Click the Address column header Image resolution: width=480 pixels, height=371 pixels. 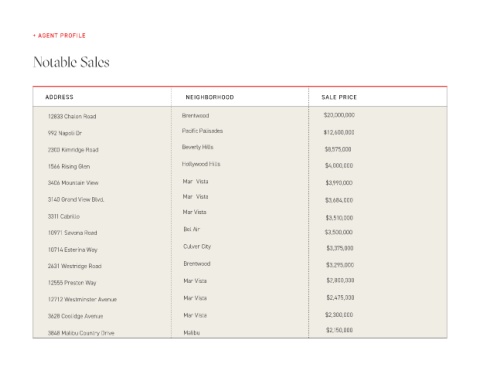(x=59, y=97)
